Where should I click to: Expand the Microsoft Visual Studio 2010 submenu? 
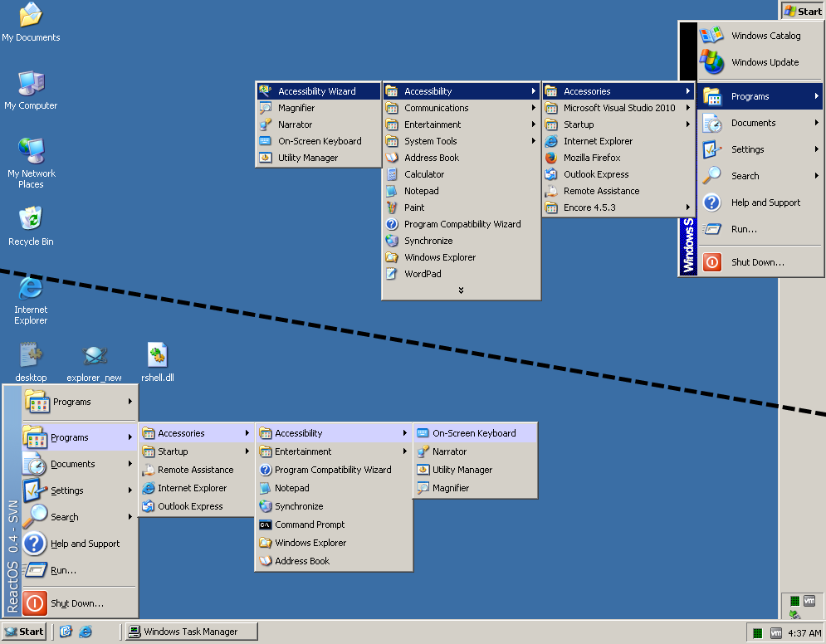618,108
